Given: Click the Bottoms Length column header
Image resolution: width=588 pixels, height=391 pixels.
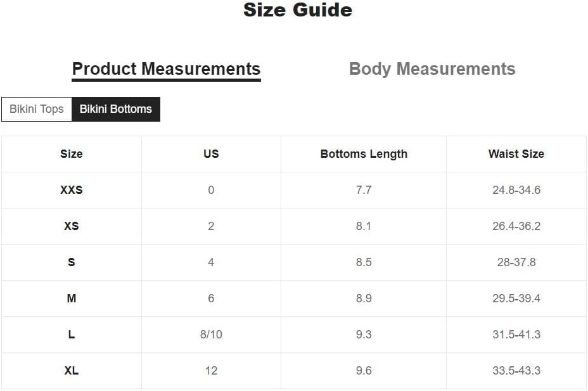Looking at the screenshot, I should point(364,154).
